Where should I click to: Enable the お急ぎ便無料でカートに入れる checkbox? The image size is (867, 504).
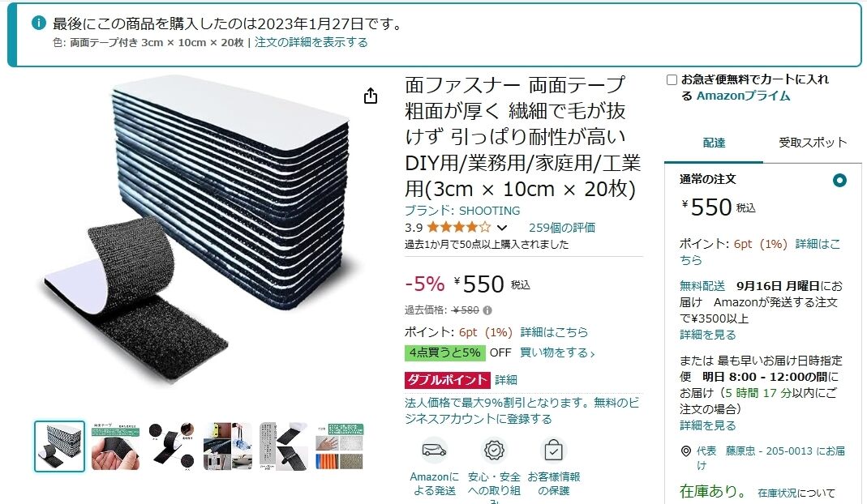coord(672,80)
